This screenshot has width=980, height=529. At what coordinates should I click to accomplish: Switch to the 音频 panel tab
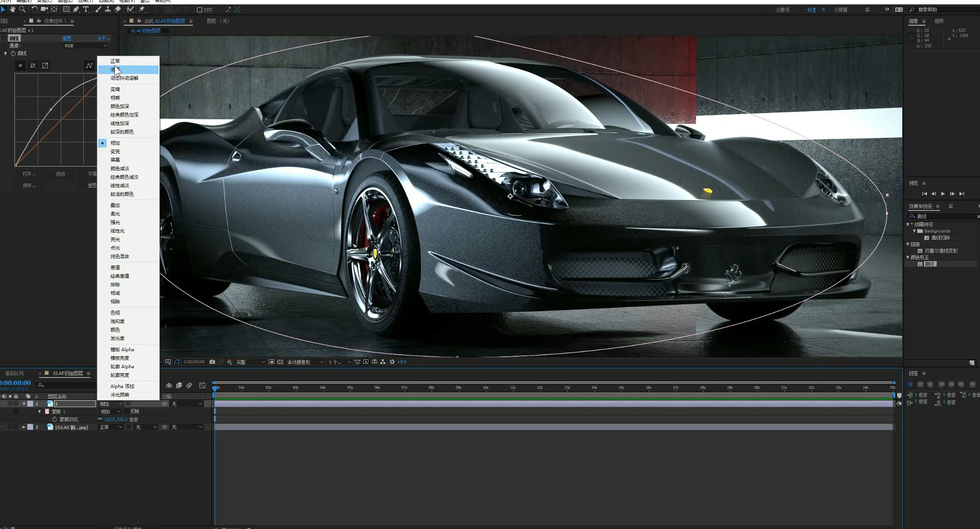pyautogui.click(x=939, y=21)
